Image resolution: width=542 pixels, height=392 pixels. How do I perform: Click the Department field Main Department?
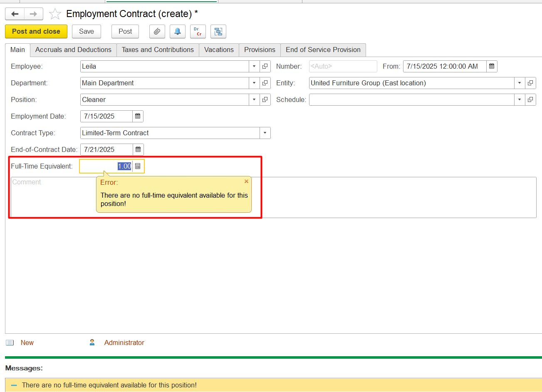click(x=165, y=83)
